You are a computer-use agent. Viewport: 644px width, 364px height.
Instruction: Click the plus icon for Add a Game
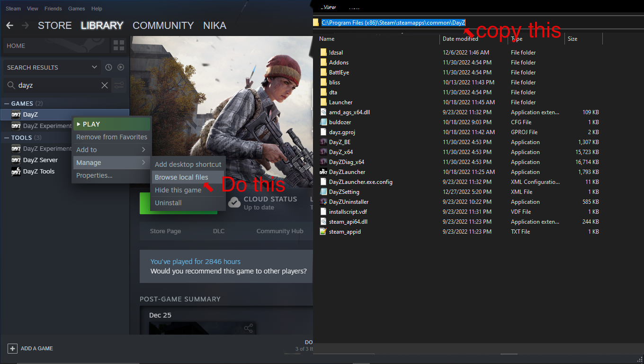coord(12,348)
